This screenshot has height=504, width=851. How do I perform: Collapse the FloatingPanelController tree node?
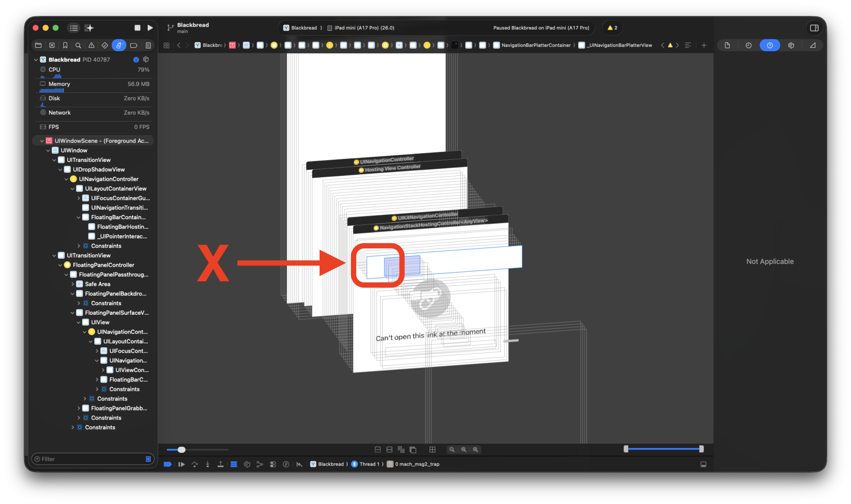click(x=60, y=265)
